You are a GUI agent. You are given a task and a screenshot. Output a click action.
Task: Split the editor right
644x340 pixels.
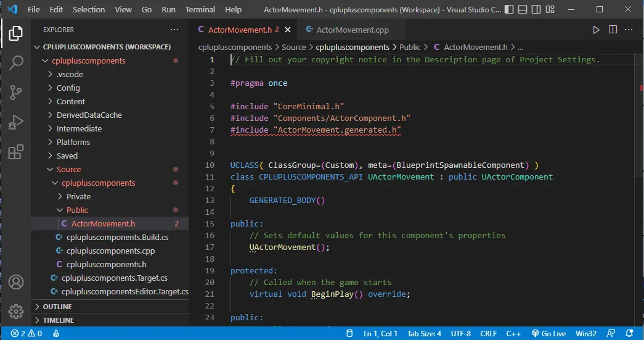pos(613,30)
